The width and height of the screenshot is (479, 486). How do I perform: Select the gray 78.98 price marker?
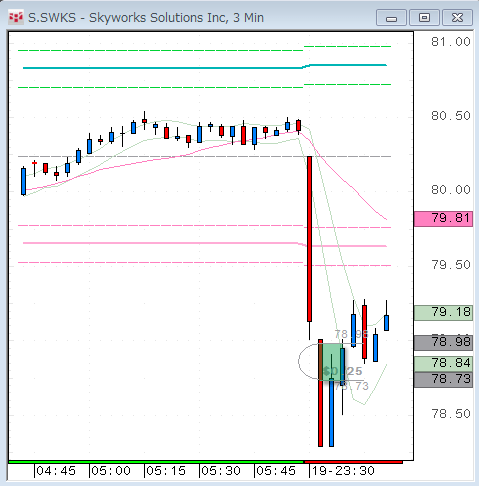(x=443, y=343)
